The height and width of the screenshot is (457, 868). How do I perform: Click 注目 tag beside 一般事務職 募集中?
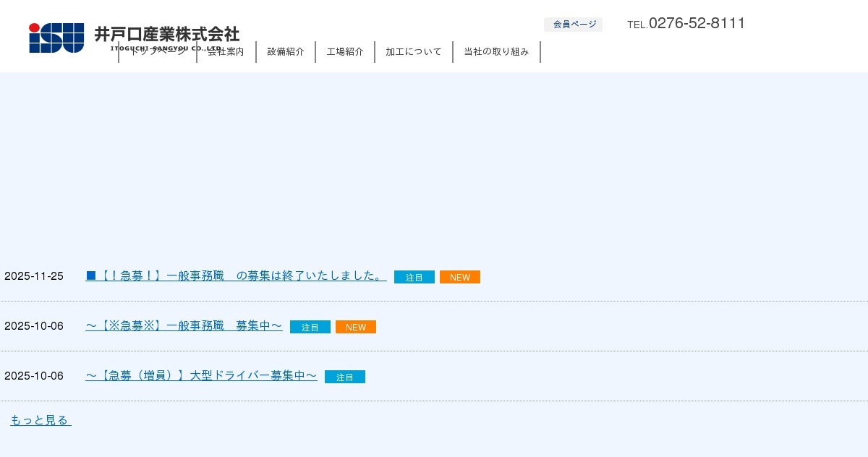coord(310,327)
